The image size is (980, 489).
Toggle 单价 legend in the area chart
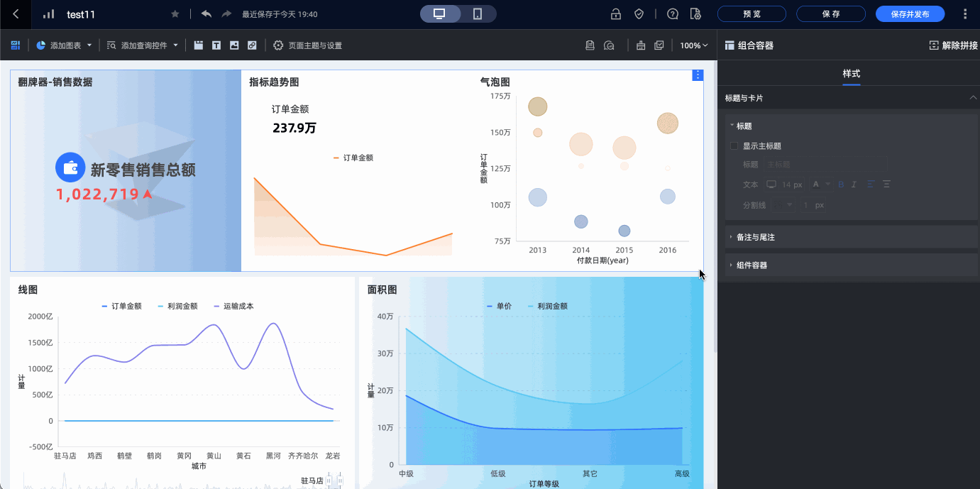point(500,307)
